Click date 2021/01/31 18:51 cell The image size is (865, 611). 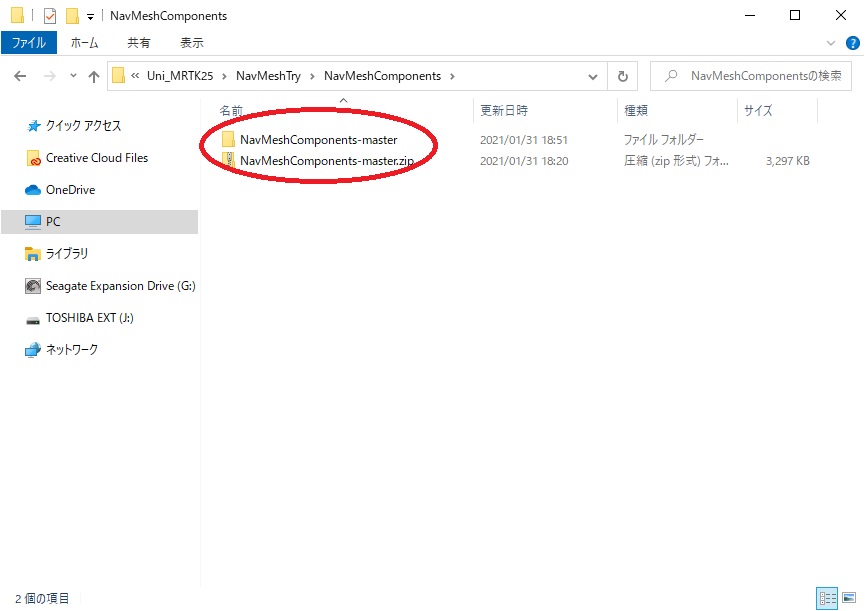click(524, 140)
